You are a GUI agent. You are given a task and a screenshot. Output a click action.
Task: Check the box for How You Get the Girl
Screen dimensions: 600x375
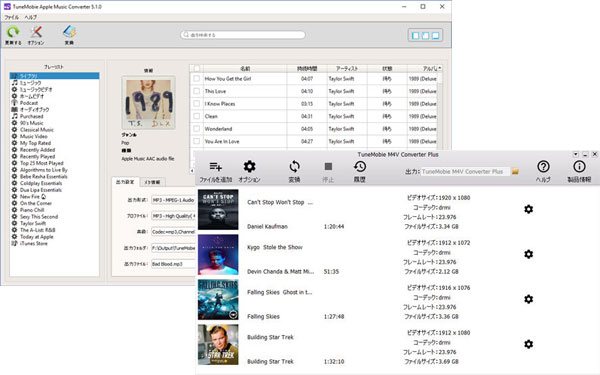tap(197, 78)
